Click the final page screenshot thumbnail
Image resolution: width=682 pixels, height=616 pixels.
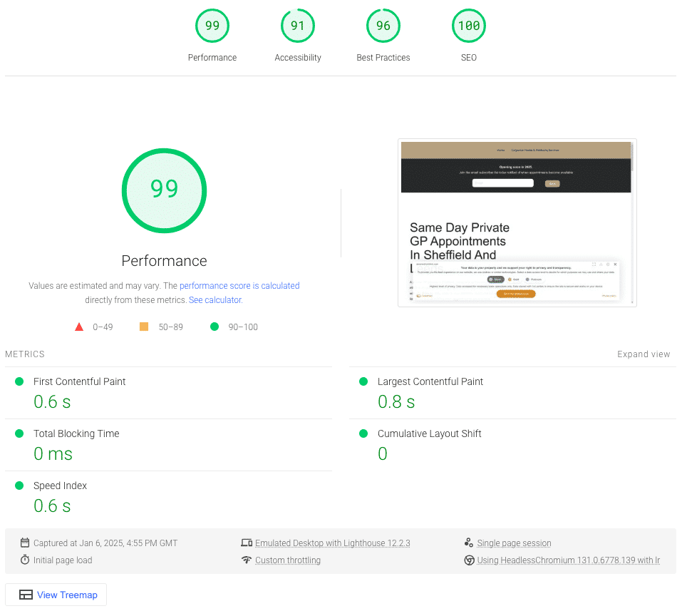[517, 222]
